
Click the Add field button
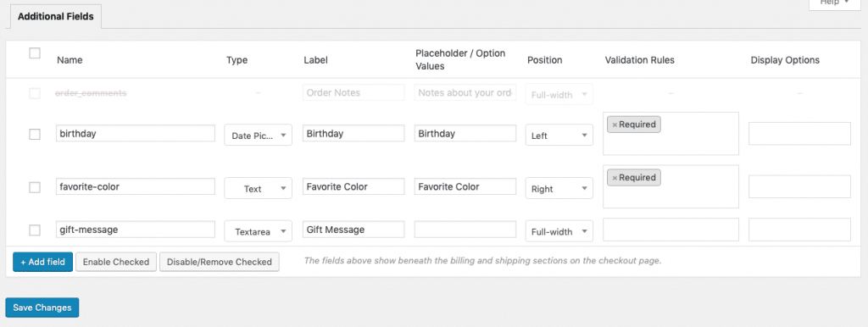pyautogui.click(x=42, y=262)
